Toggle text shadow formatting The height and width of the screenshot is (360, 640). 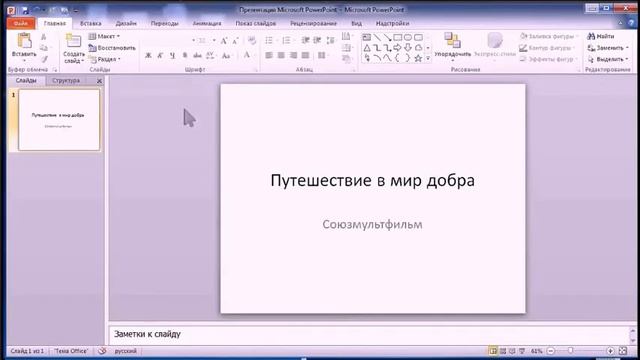pos(184,56)
